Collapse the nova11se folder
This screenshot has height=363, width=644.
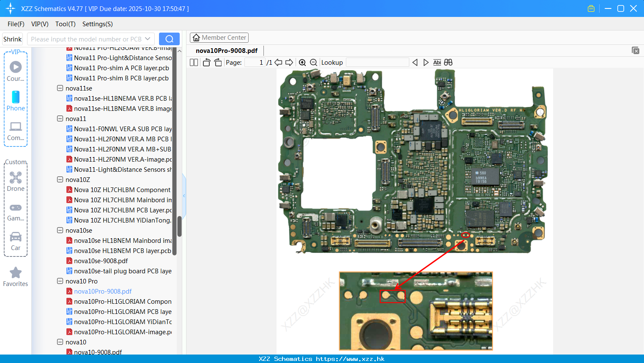[60, 88]
